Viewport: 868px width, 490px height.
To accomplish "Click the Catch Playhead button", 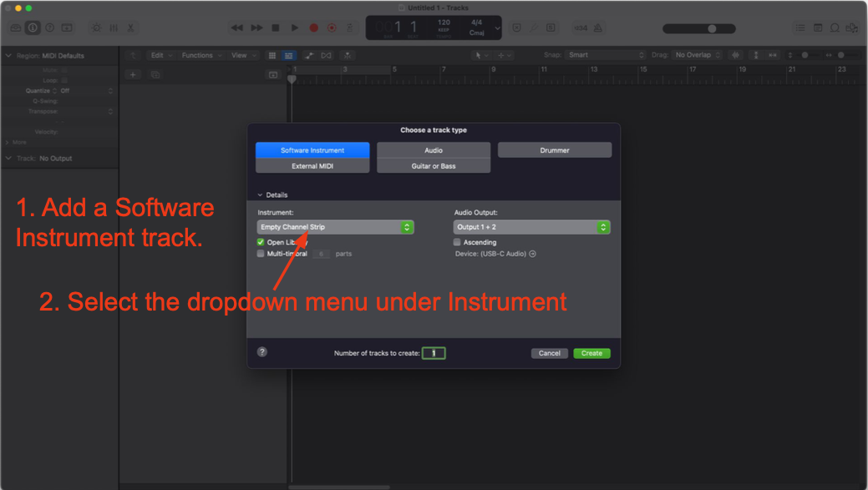I will (x=347, y=55).
